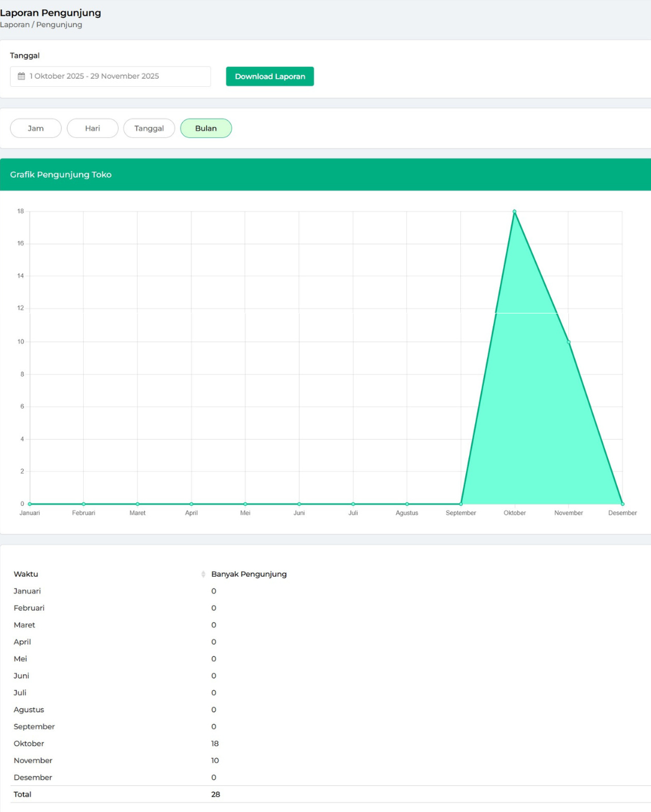This screenshot has height=812, width=651.
Task: Switch the grouping to Hari
Action: click(x=93, y=129)
